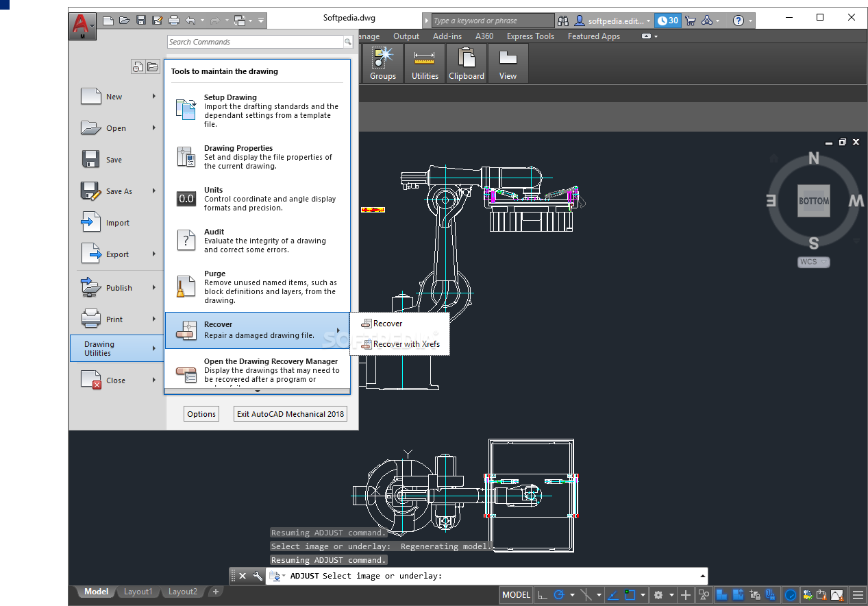Expand the Export submenu arrow
868x606 pixels.
tap(154, 254)
